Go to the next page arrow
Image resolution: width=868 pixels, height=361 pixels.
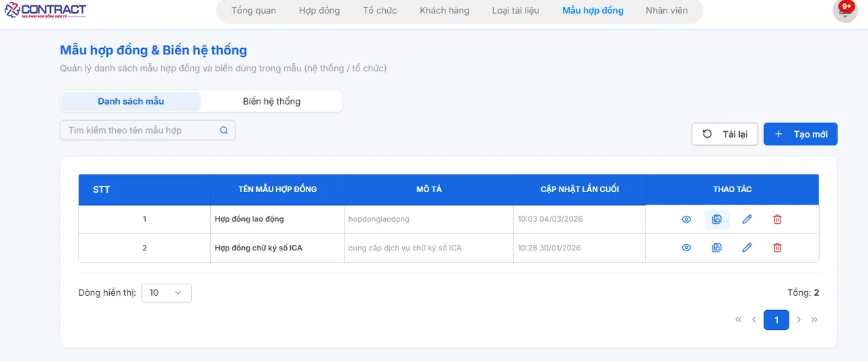[799, 320]
